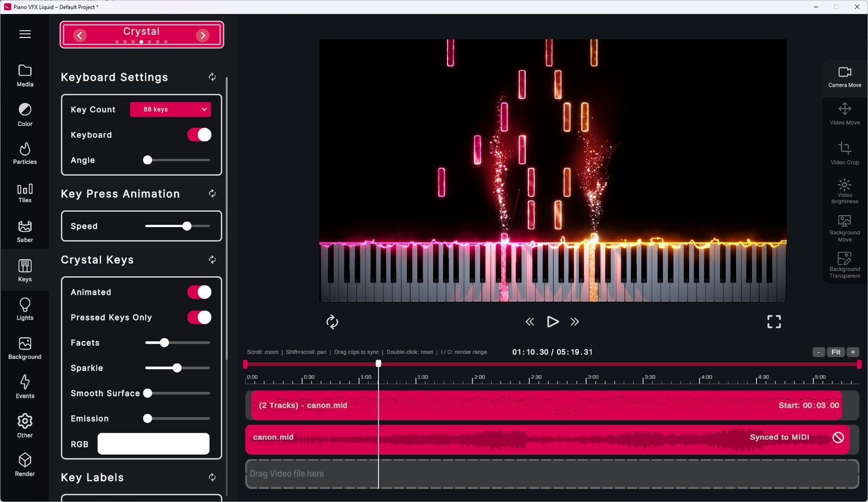Play the preview
Viewport: 868px width, 502px height.
coord(552,322)
